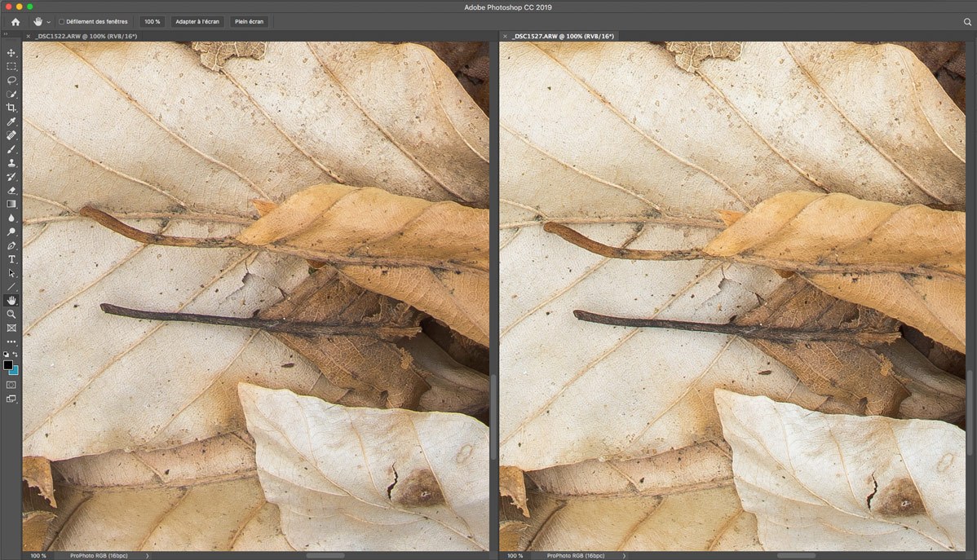The image size is (977, 560).
Task: Activate the Eyedropper tool
Action: coord(11,121)
